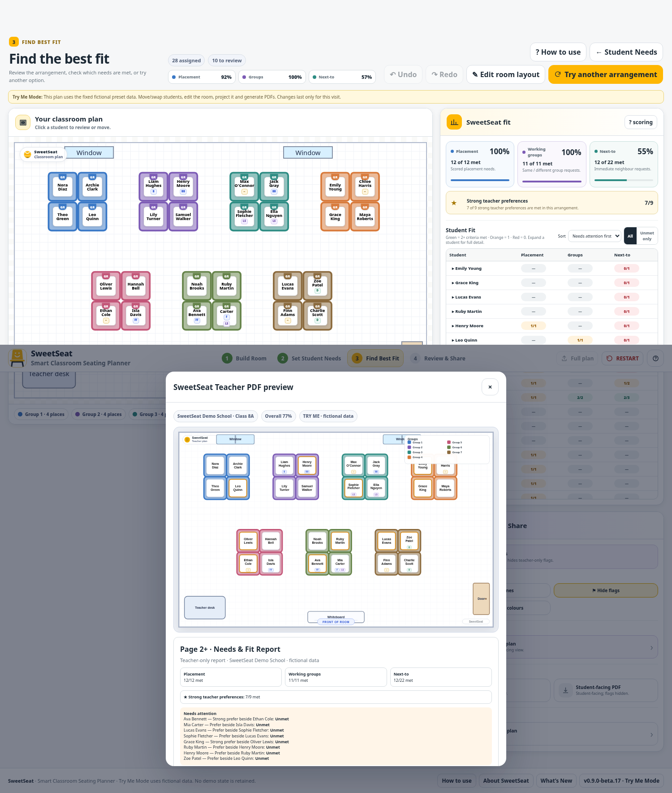The width and height of the screenshot is (672, 793).
Task: Expand the Henry Moore student row
Action: (552, 326)
